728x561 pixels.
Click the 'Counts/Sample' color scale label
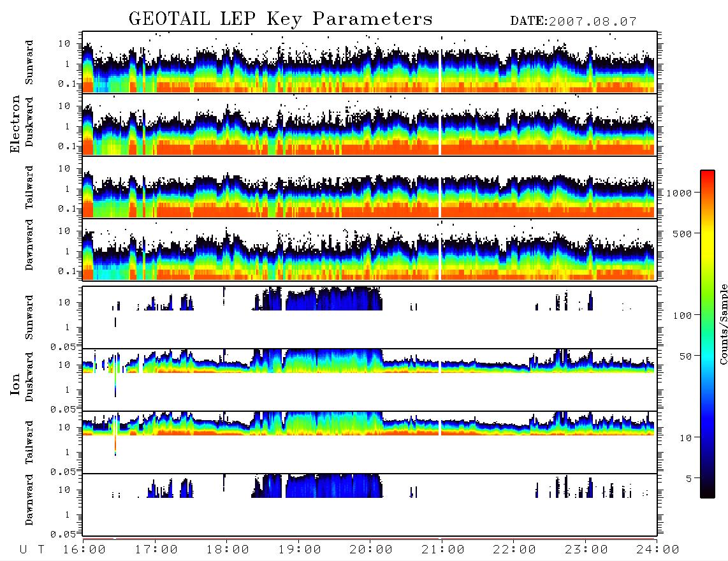[723, 324]
